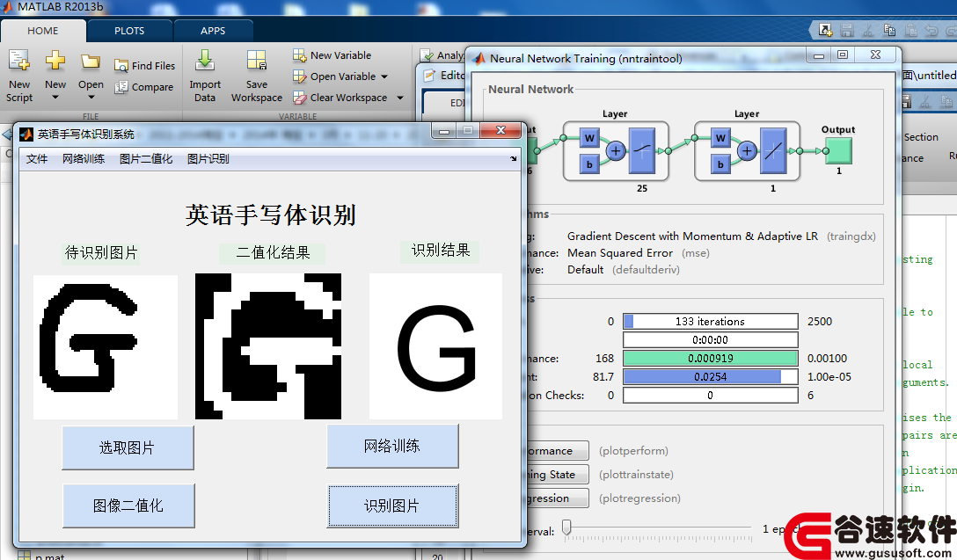Open the 图片二值化 menu
Screen dimensions: 957x560
[x=146, y=159]
